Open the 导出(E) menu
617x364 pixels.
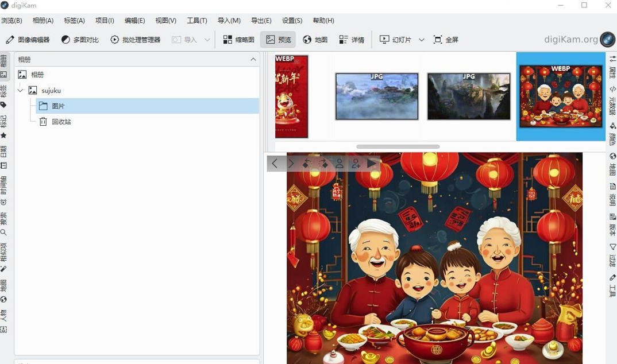coord(261,21)
